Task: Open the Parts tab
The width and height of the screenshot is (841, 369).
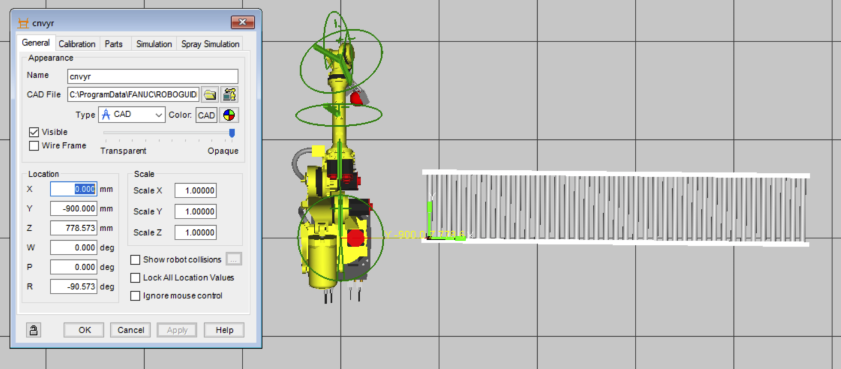Action: click(114, 44)
